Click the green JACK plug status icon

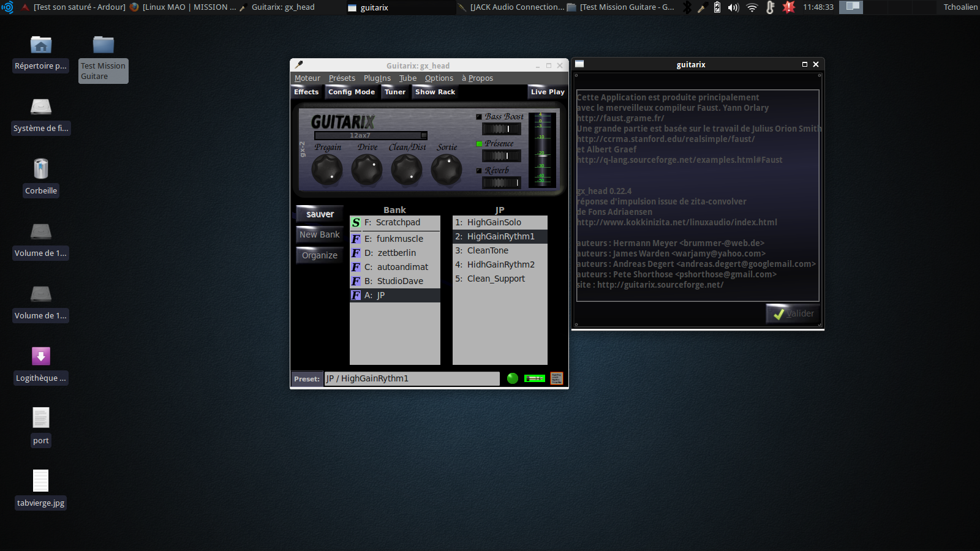[535, 378]
